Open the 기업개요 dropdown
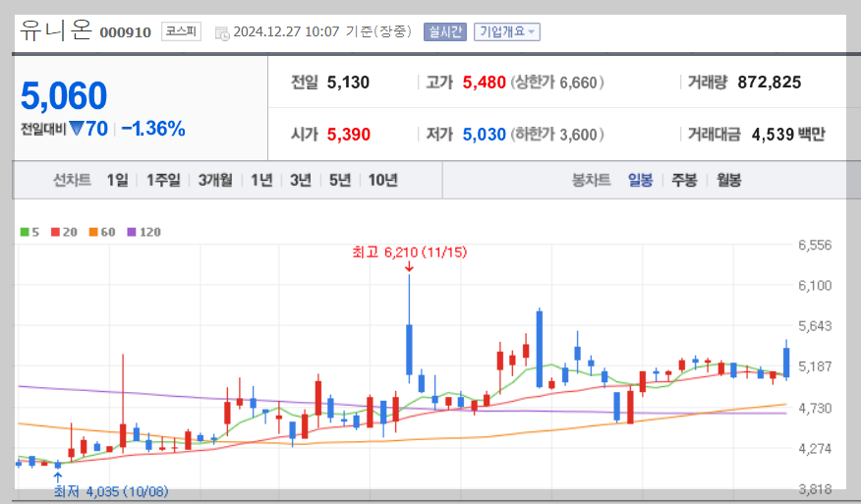 pyautogui.click(x=507, y=31)
